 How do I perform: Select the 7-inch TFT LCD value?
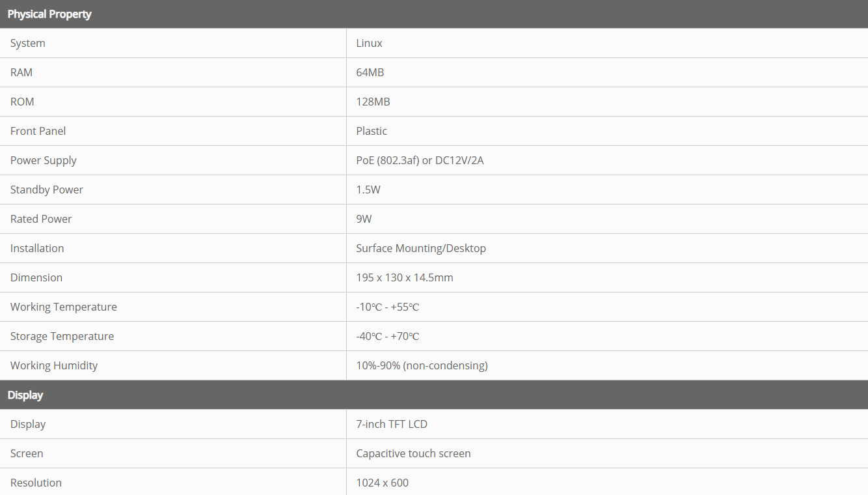pyautogui.click(x=392, y=424)
